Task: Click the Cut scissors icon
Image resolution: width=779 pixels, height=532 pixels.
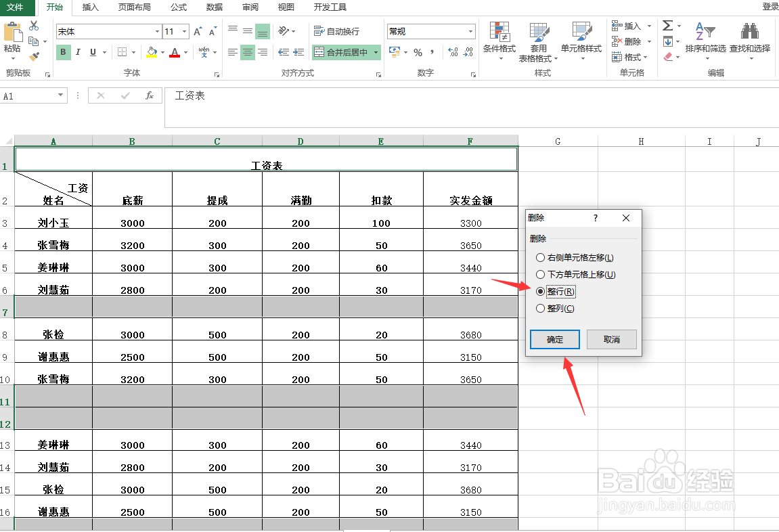Action: pyautogui.click(x=34, y=25)
